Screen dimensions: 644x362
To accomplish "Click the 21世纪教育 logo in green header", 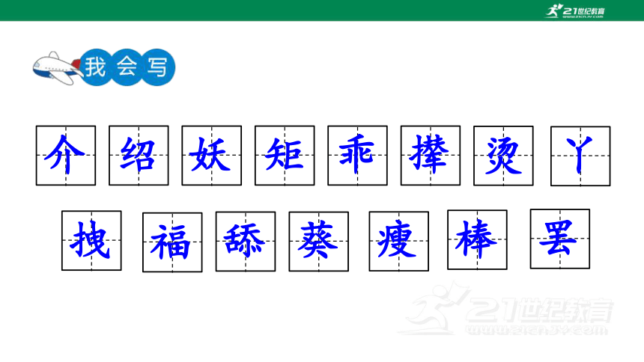I will (x=575, y=11).
